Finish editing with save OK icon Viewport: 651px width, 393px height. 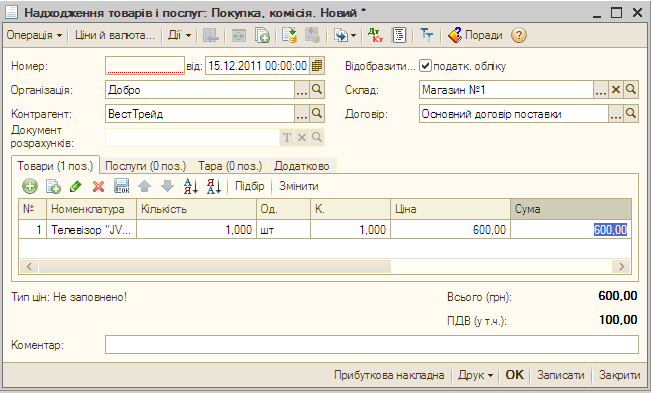pos(122,186)
